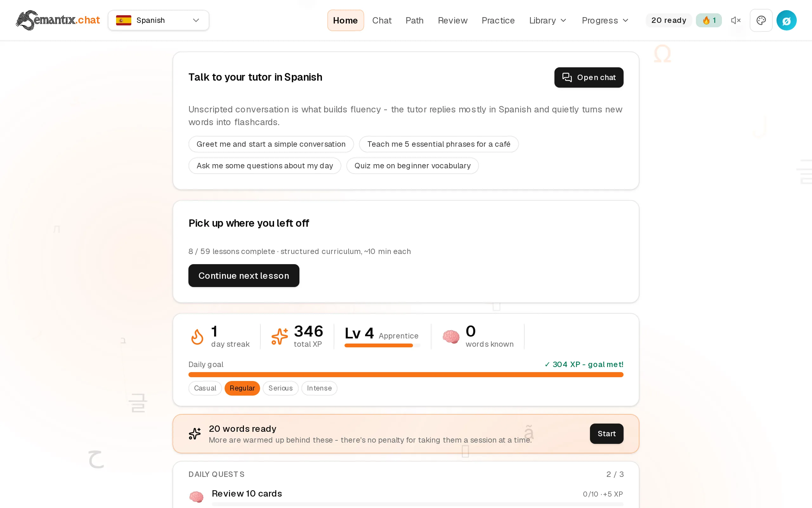Click the 'Review 10 cards' quest
Image resolution: width=812 pixels, height=508 pixels.
pyautogui.click(x=247, y=493)
